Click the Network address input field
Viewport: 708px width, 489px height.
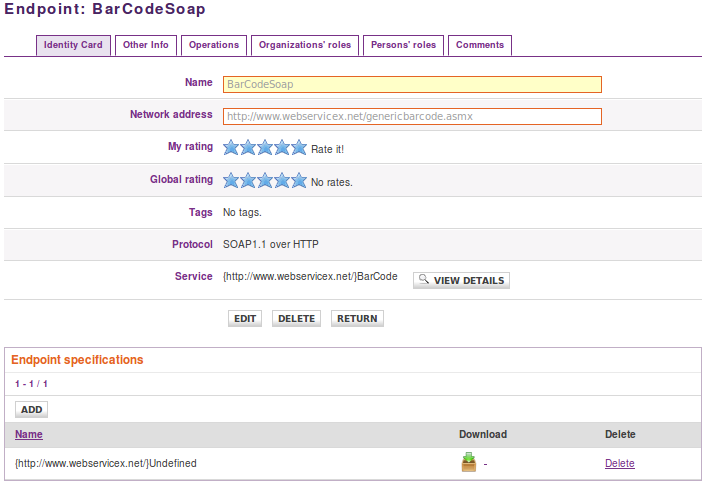412,116
